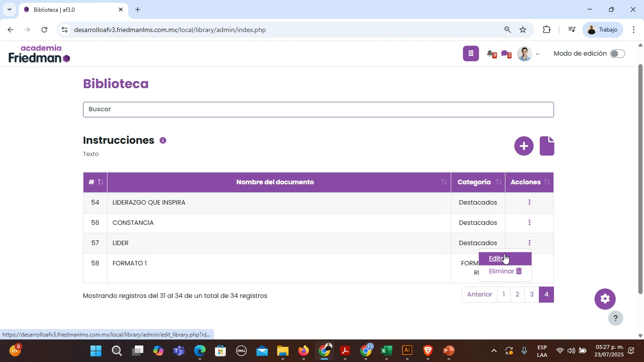Click the Biblioteca browser tab
Viewport: 644px width, 362px height.
(73, 9)
